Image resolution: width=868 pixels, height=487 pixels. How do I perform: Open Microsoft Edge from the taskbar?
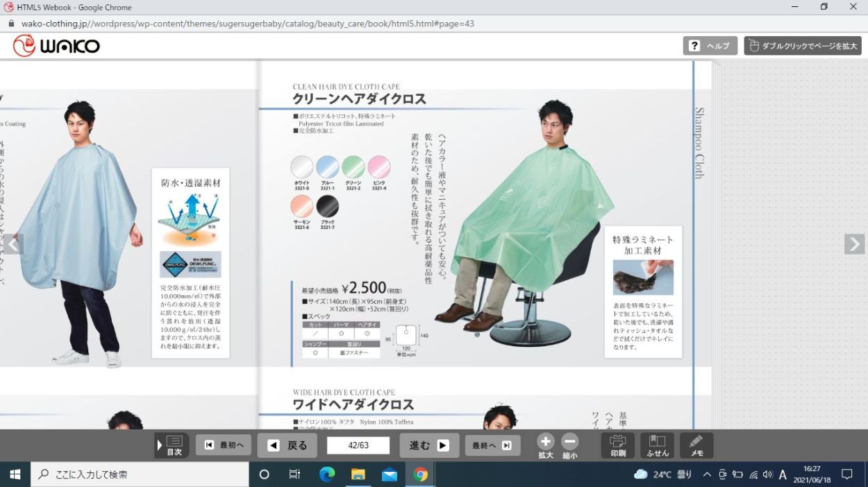tap(326, 475)
